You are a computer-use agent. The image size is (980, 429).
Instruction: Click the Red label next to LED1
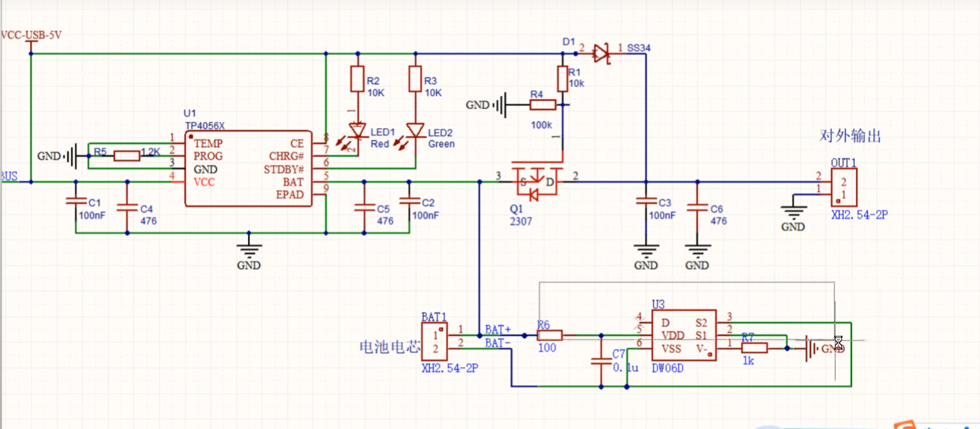click(380, 144)
